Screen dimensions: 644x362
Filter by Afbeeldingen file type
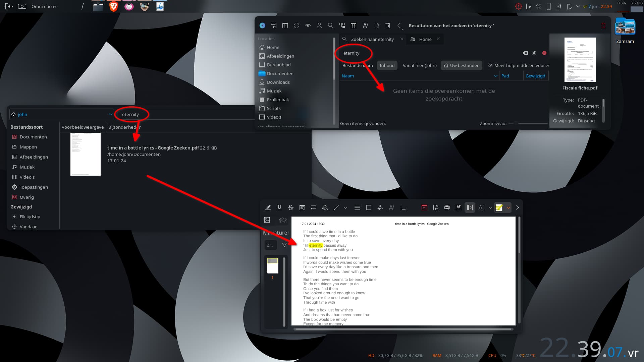pyautogui.click(x=30, y=157)
